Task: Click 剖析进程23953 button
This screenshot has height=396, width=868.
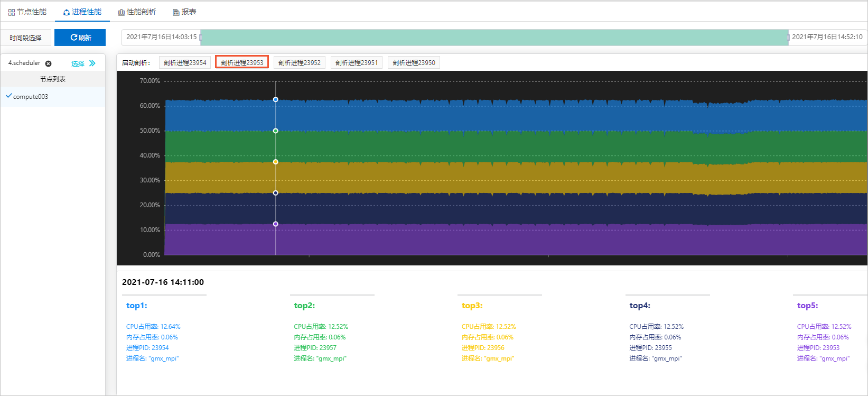Action: click(x=242, y=62)
